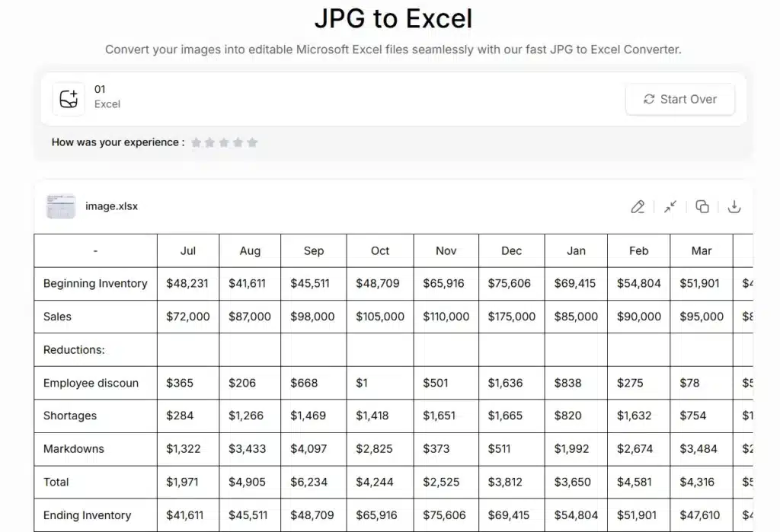Select the middle rating star
The height and width of the screenshot is (532, 780).
coord(224,142)
